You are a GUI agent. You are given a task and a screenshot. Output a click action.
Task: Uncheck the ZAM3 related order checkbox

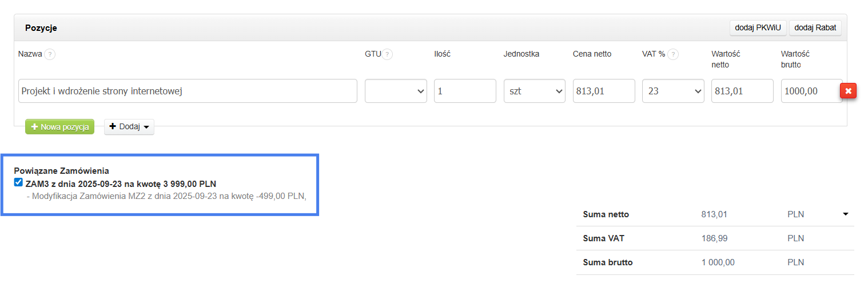coord(18,183)
